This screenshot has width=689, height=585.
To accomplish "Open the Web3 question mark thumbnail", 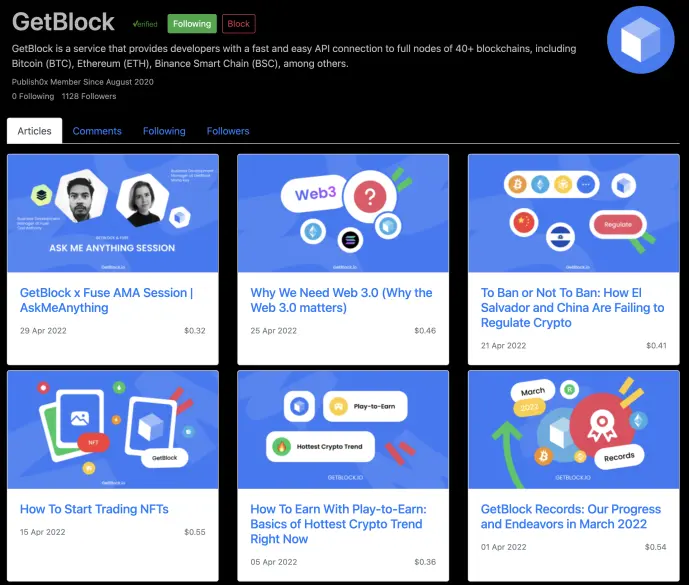I will (343, 213).
